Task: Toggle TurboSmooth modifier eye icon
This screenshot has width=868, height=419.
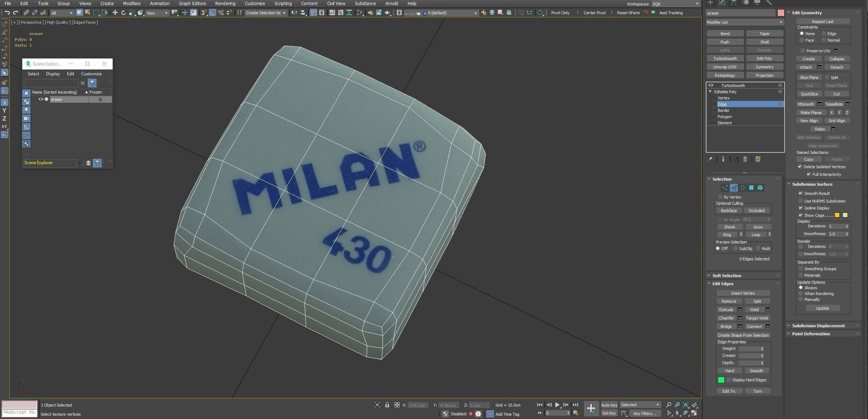Action: tap(711, 85)
